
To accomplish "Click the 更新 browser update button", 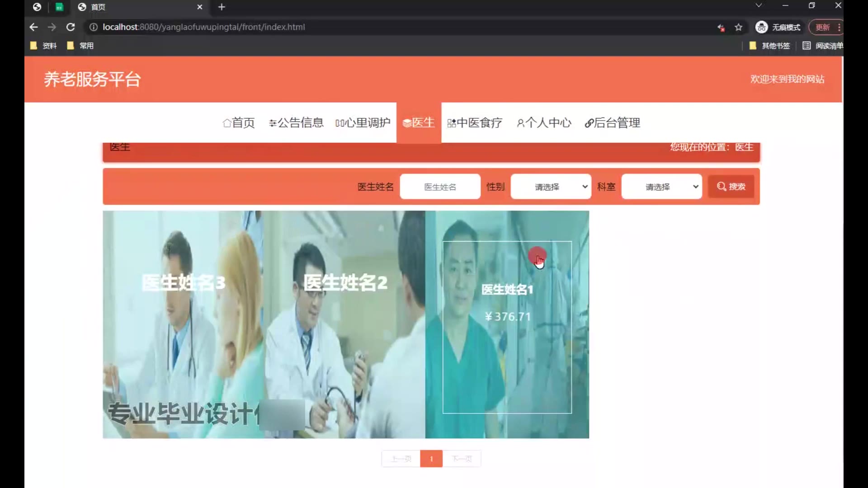I will (x=822, y=27).
